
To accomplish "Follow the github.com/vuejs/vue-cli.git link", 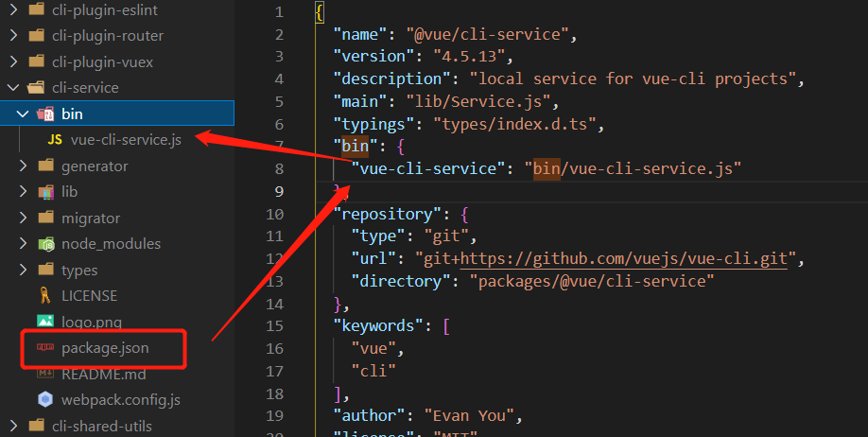I will (x=623, y=258).
